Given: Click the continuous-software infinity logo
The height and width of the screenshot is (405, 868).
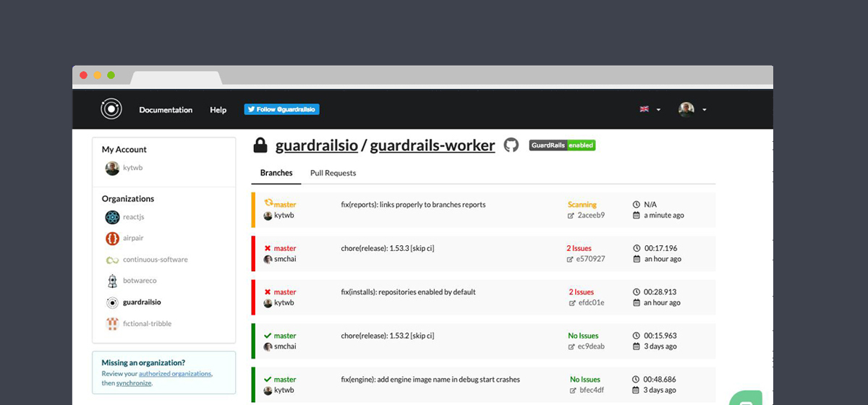Looking at the screenshot, I should click(112, 260).
